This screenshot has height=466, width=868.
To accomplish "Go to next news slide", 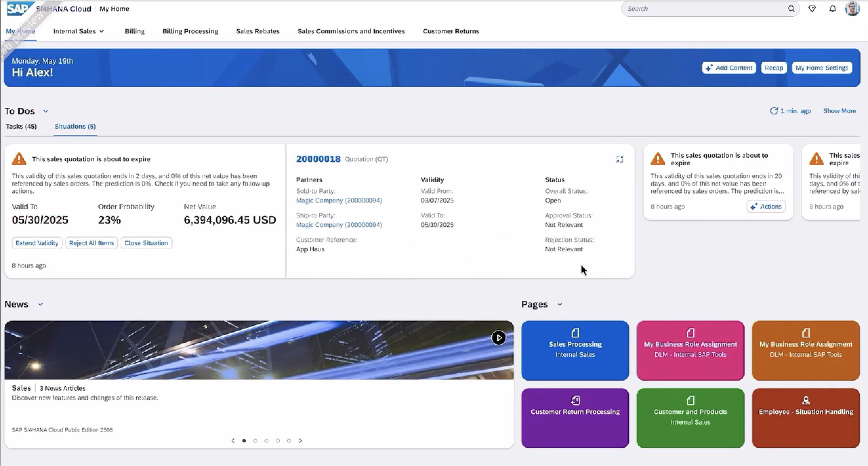I will pyautogui.click(x=300, y=441).
